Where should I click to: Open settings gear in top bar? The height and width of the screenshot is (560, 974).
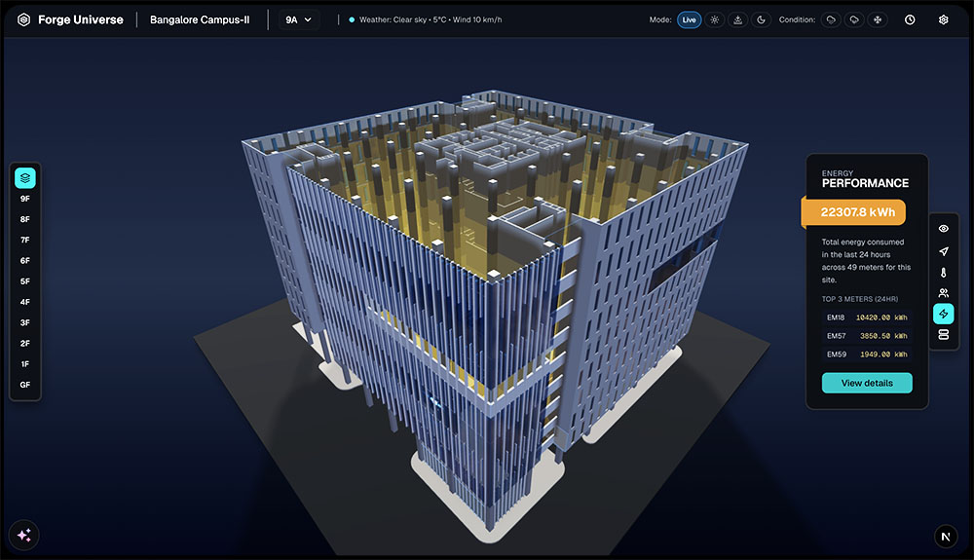point(943,19)
